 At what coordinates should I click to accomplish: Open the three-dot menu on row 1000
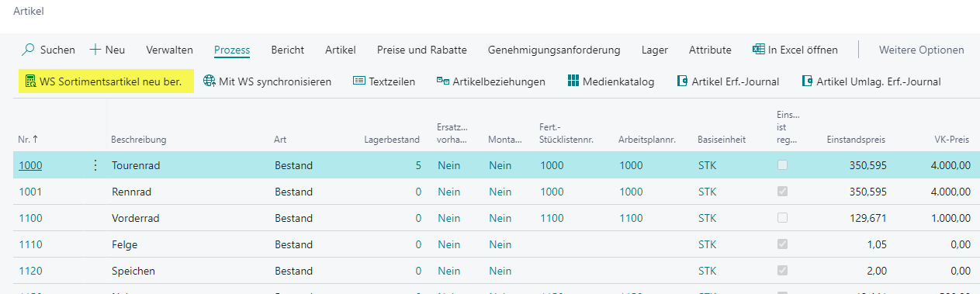pyautogui.click(x=95, y=165)
